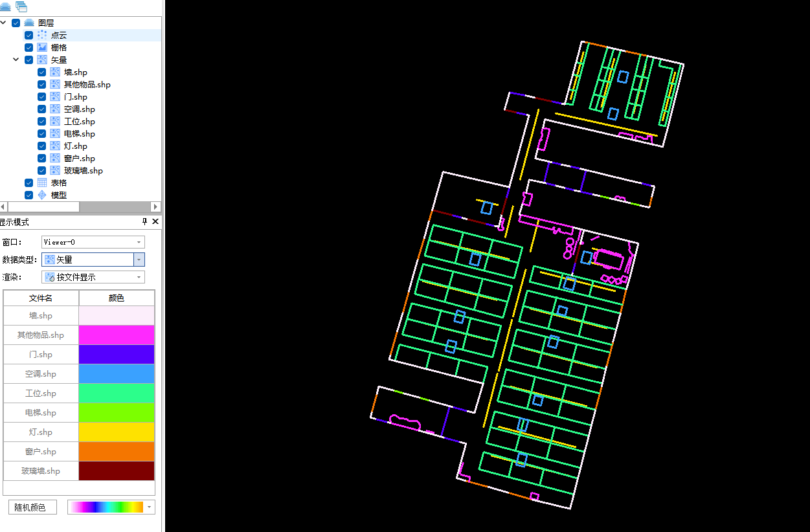Select the 墙.shp row in color table

point(41,316)
